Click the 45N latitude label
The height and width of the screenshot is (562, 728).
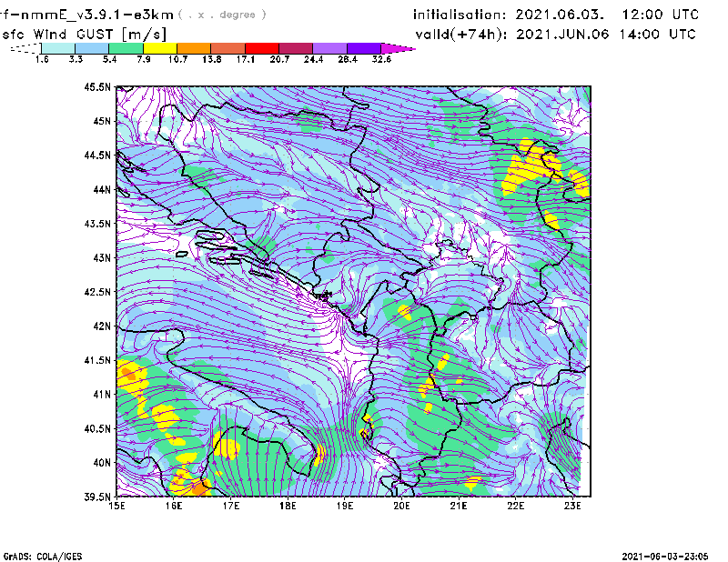point(102,121)
